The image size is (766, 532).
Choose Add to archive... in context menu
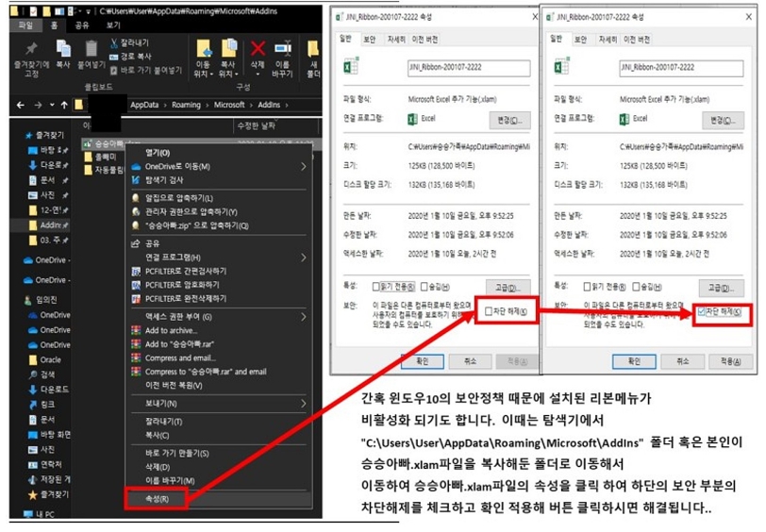coord(219,331)
